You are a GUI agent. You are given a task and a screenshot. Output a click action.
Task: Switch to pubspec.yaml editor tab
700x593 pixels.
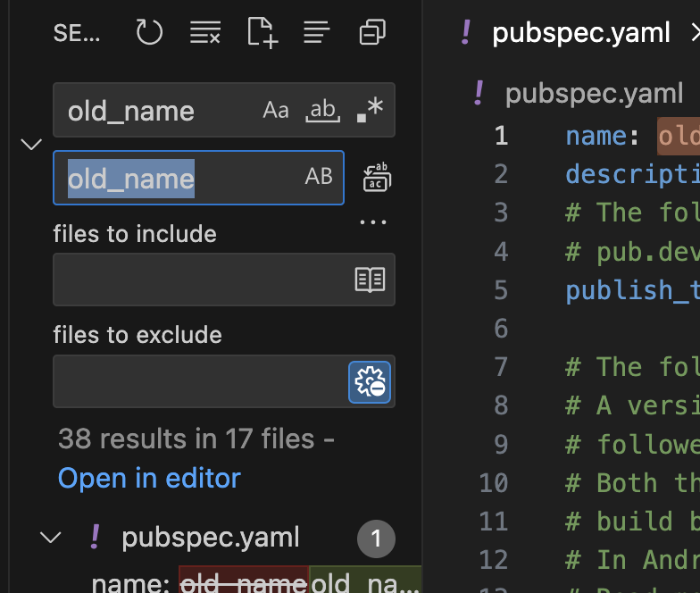click(x=580, y=34)
